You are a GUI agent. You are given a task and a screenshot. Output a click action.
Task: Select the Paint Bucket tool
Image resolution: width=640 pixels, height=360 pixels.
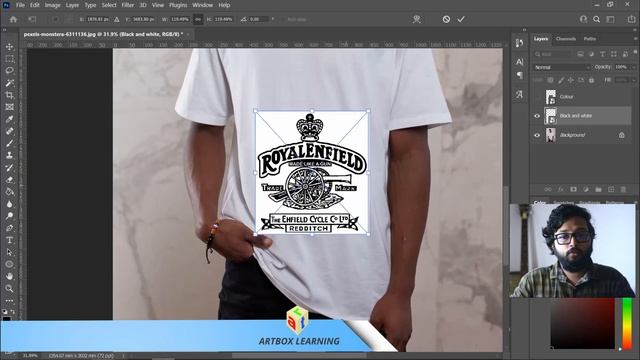pyautogui.click(x=9, y=192)
